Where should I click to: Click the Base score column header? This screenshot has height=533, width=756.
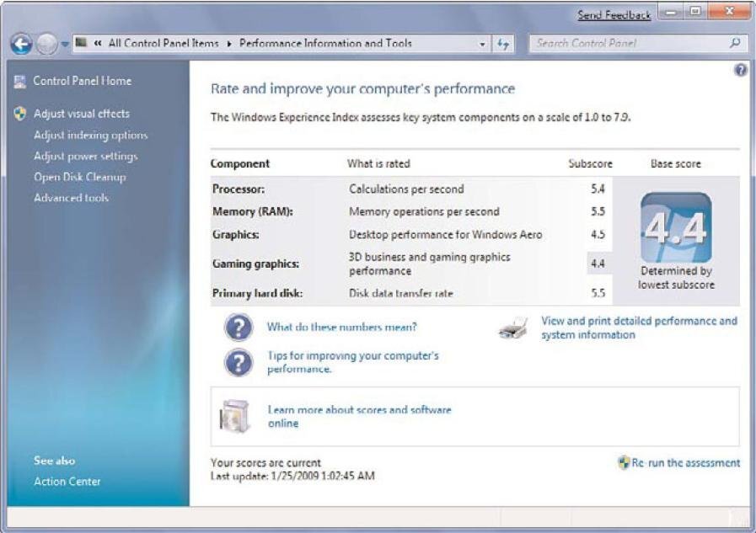click(675, 163)
